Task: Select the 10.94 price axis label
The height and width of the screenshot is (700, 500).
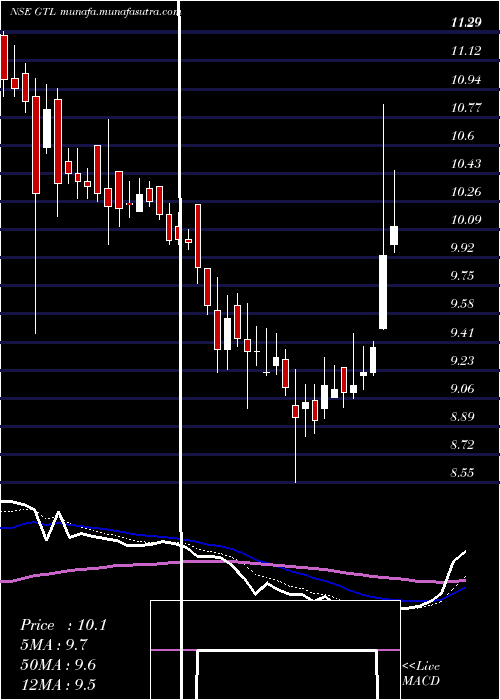Action: point(466,80)
